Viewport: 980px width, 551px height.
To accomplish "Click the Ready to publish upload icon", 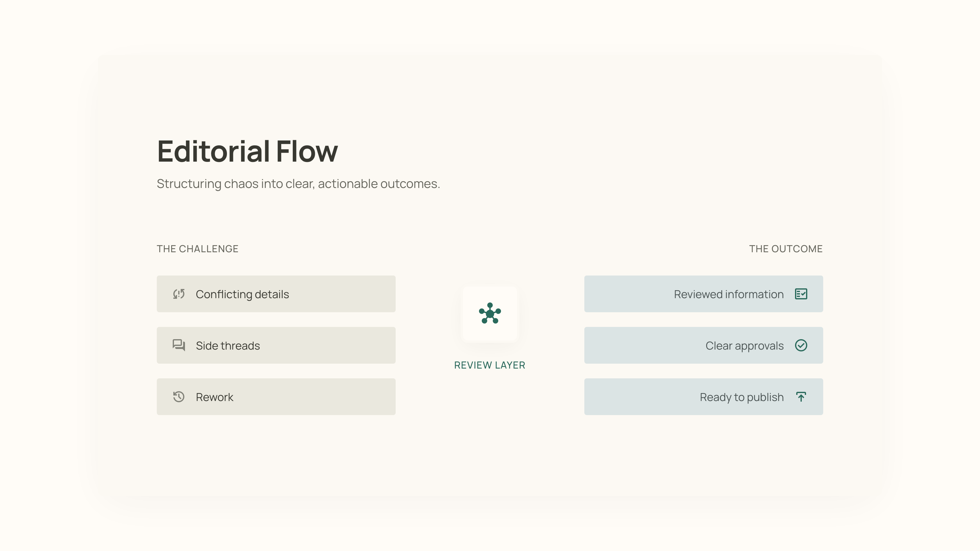I will point(801,397).
